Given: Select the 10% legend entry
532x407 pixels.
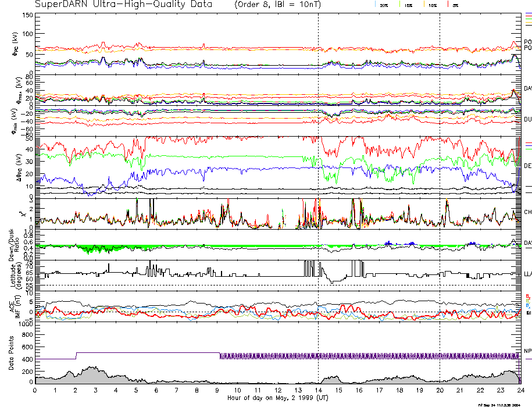Looking at the screenshot, I should [431, 5].
